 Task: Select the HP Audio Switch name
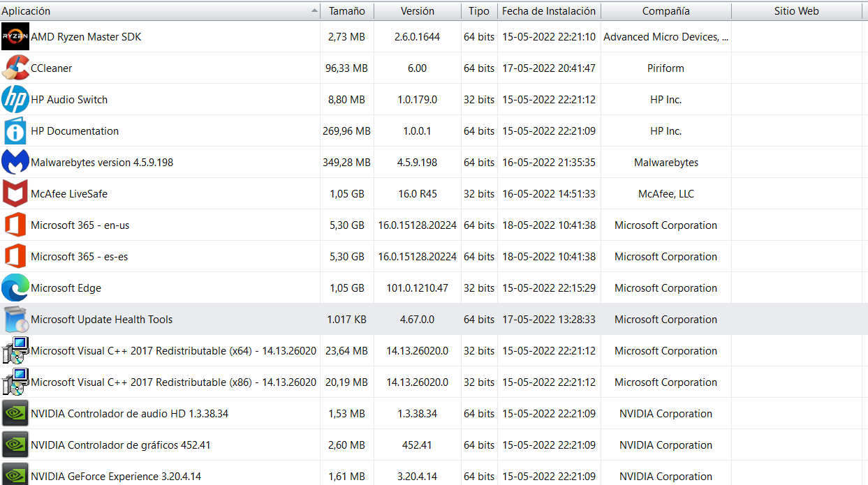69,99
